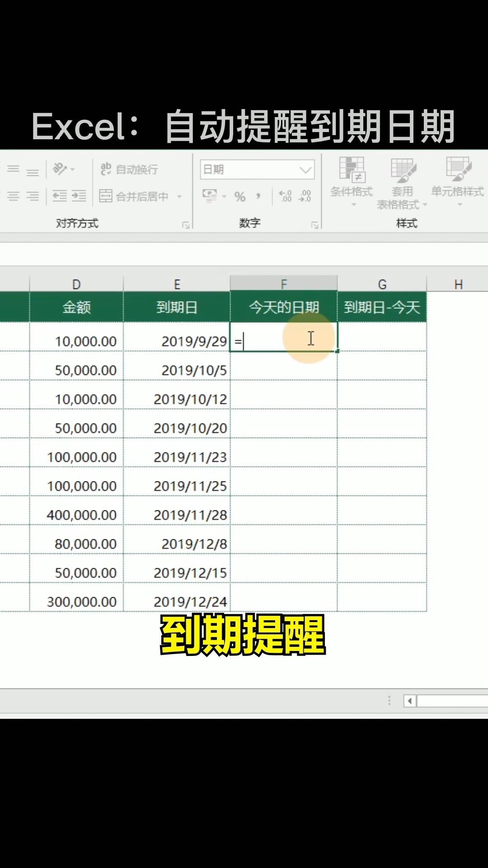488x868 pixels.
Task: Select the cell 2019/11/25
Action: 177,481
